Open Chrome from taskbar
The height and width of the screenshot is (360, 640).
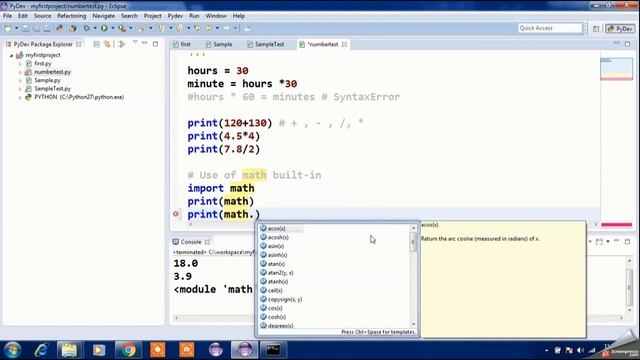(129, 350)
